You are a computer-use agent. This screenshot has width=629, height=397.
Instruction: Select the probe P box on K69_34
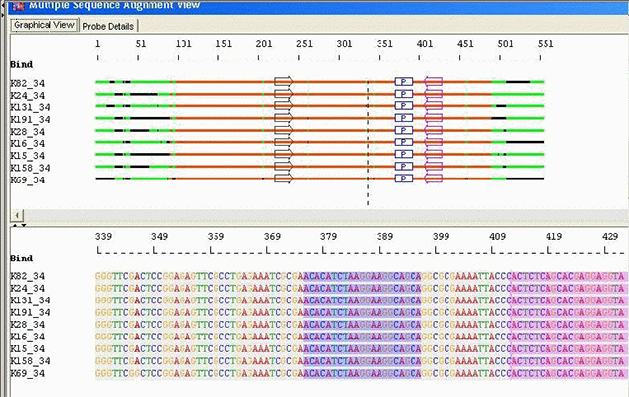click(x=404, y=178)
